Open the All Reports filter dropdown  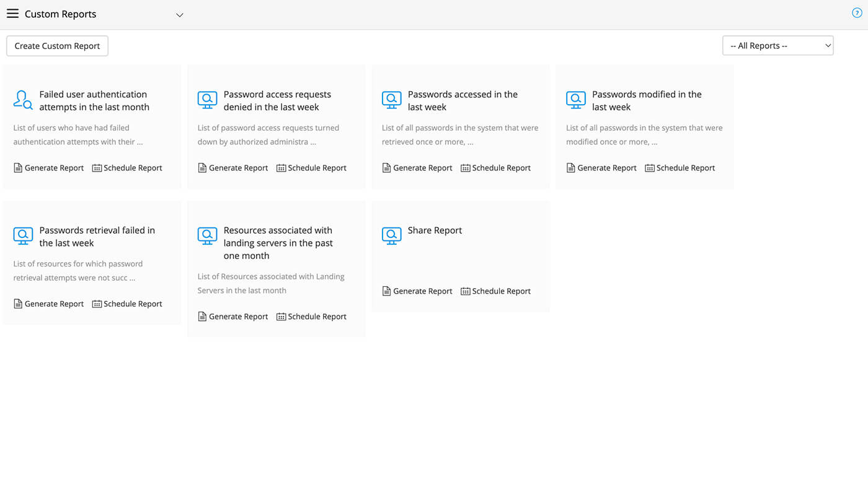[777, 46]
